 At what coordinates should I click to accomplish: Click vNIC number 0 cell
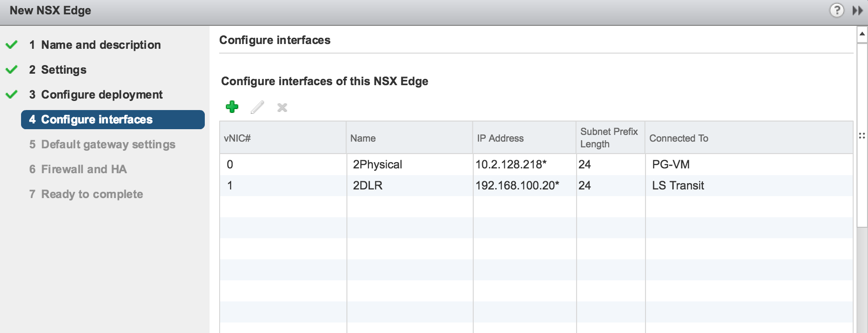(x=230, y=165)
